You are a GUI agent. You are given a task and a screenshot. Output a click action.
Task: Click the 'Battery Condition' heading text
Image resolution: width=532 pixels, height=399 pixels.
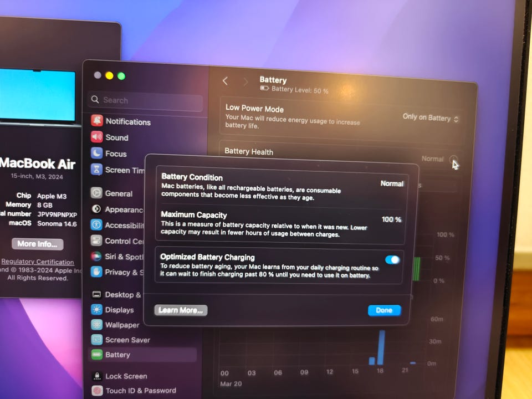tap(192, 177)
